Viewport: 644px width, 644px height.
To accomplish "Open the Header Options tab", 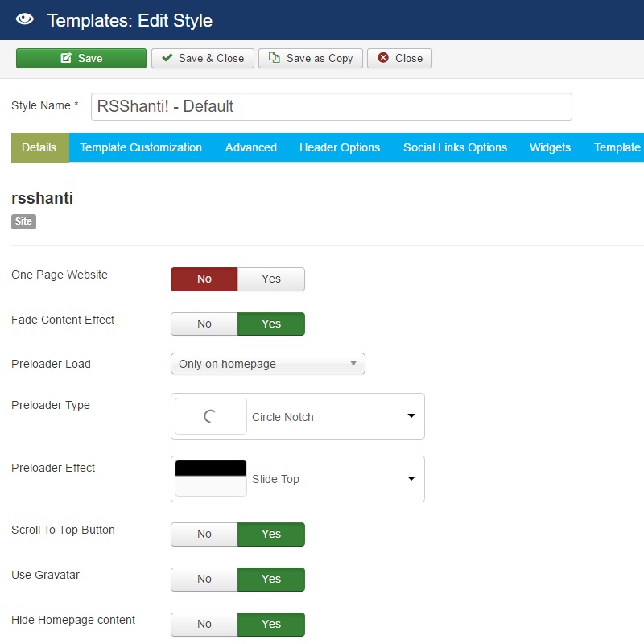I will (340, 147).
